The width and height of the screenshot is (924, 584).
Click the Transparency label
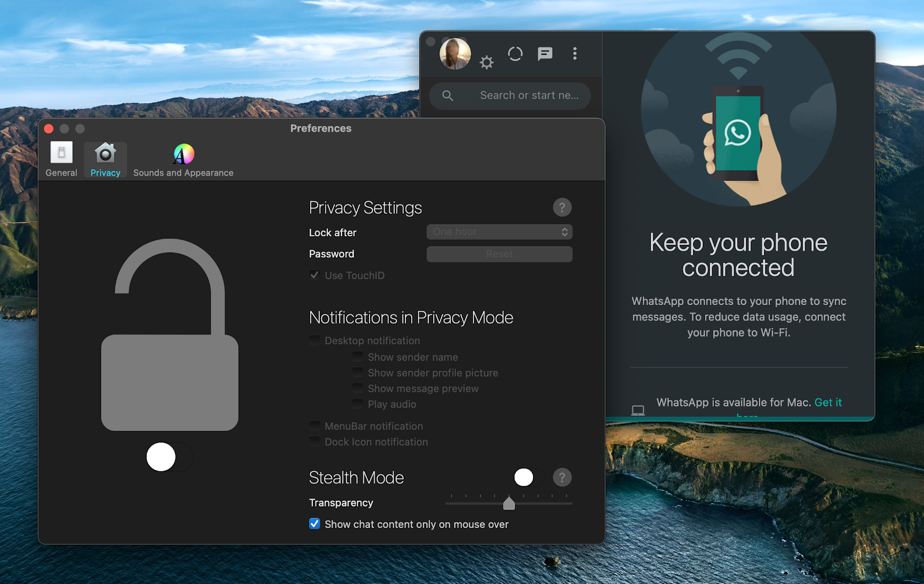click(x=341, y=503)
